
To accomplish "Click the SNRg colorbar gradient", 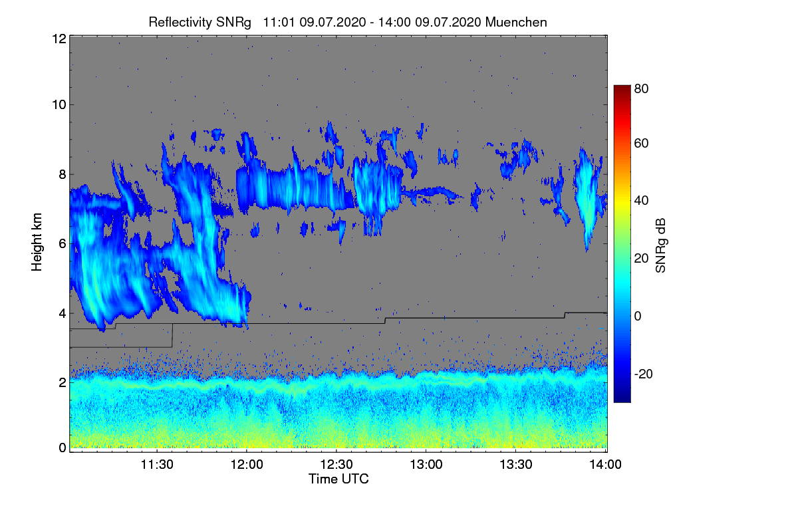I will 622,243.
